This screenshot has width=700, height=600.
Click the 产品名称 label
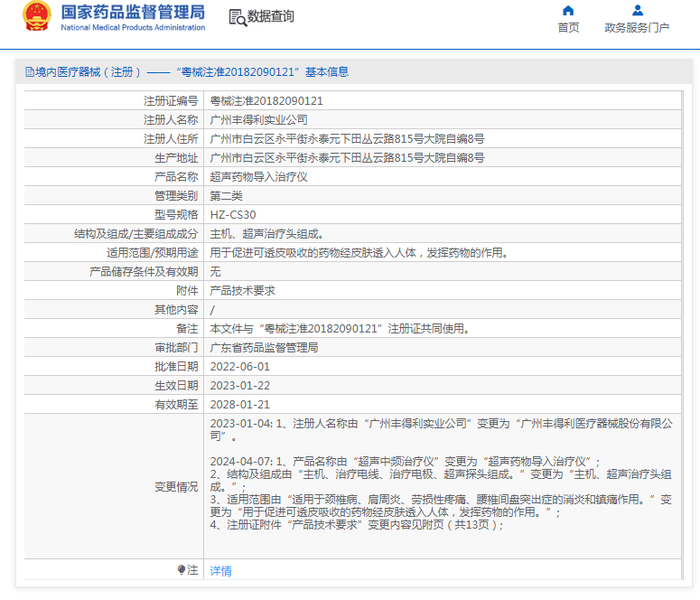click(176, 177)
